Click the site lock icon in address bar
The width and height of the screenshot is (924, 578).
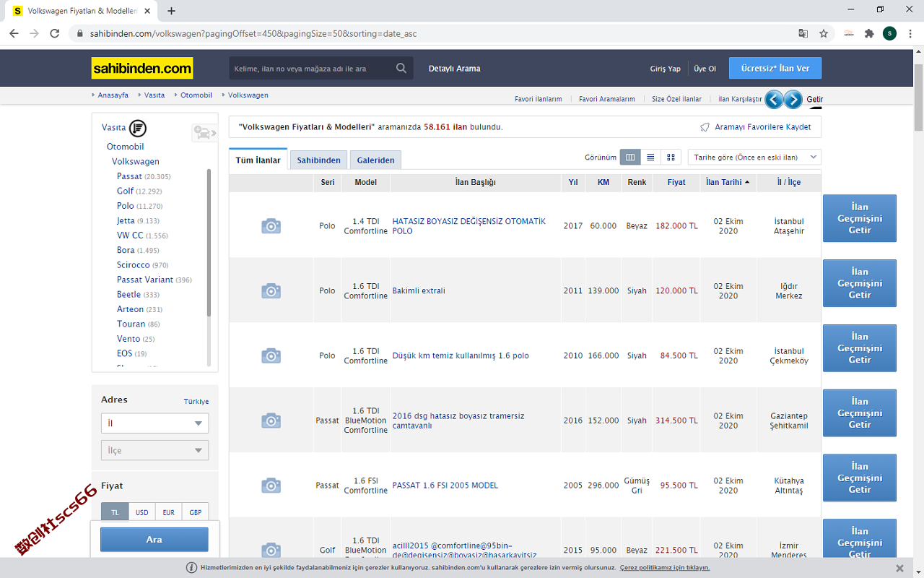pyautogui.click(x=79, y=33)
